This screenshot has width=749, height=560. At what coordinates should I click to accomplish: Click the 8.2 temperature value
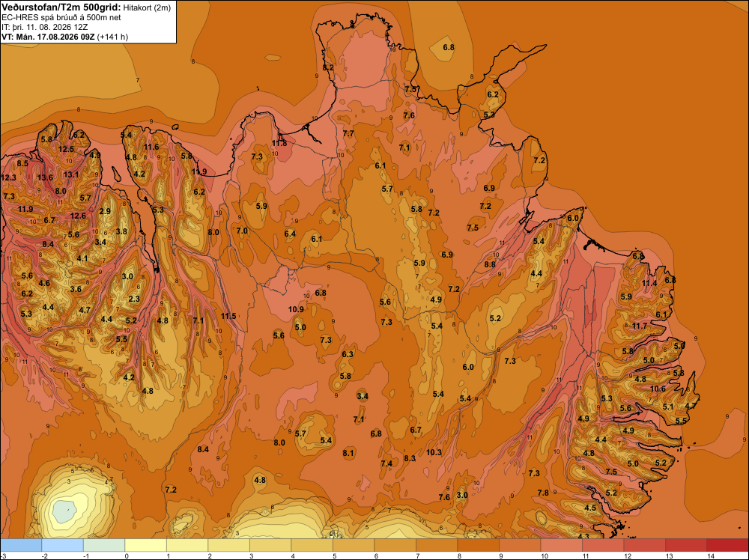point(328,68)
